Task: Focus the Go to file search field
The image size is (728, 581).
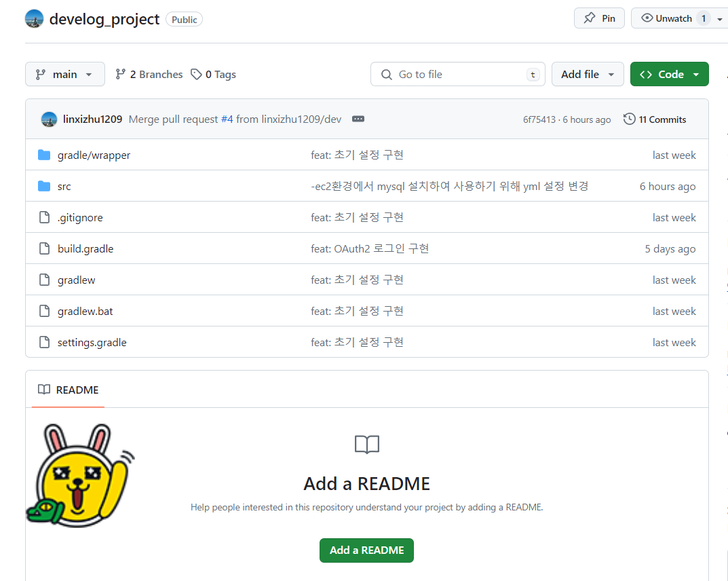Action: point(457,74)
